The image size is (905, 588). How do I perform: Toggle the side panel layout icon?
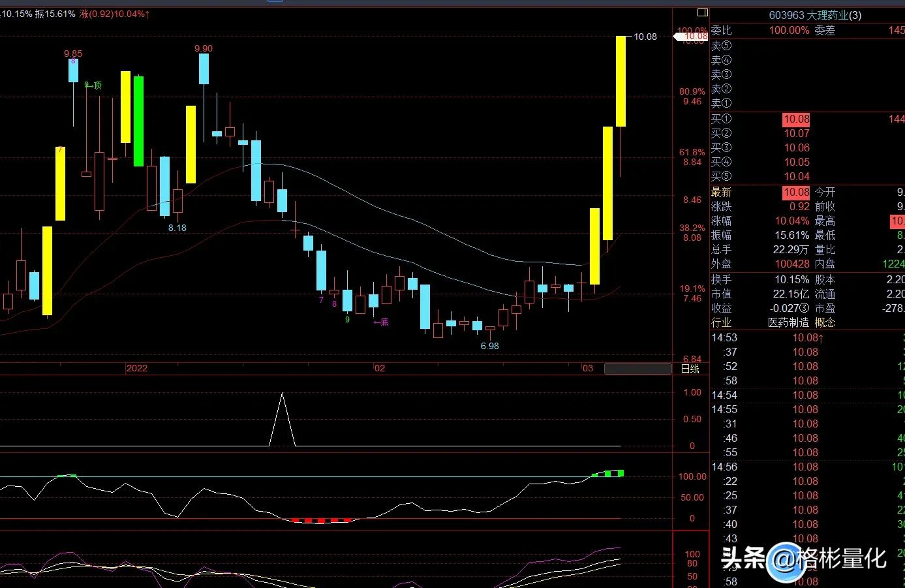click(x=702, y=12)
